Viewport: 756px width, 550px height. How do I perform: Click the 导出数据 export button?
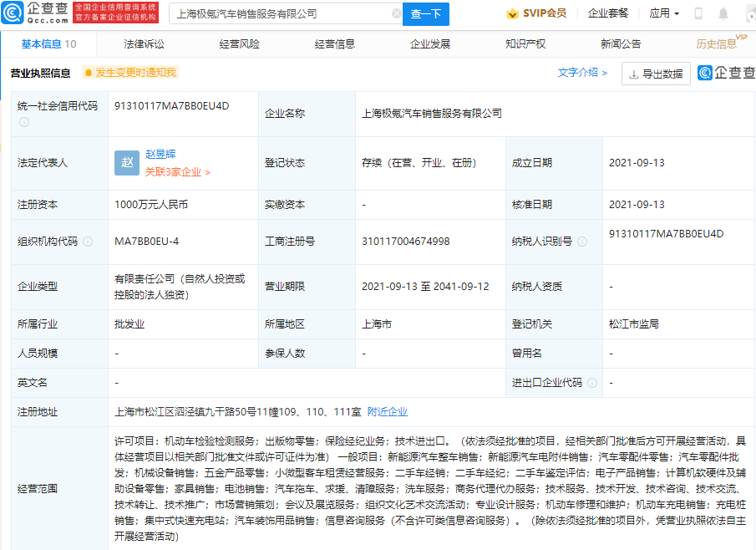656,74
